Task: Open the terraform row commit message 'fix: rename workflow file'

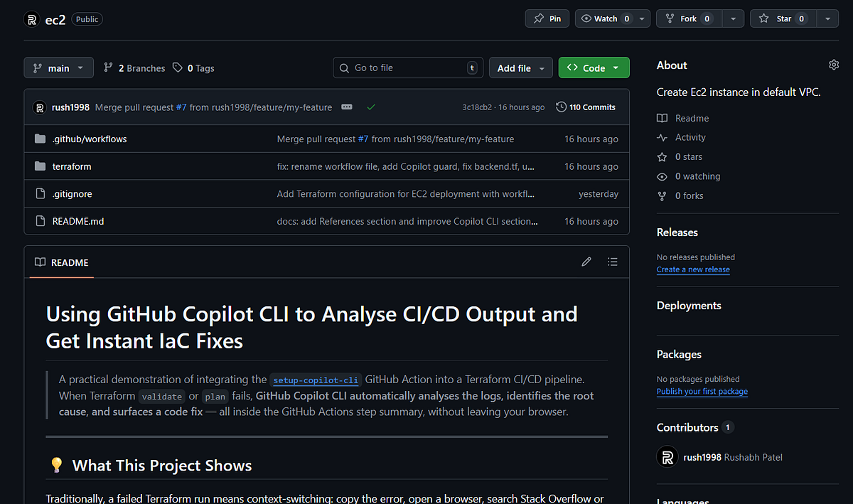Action: point(406,166)
